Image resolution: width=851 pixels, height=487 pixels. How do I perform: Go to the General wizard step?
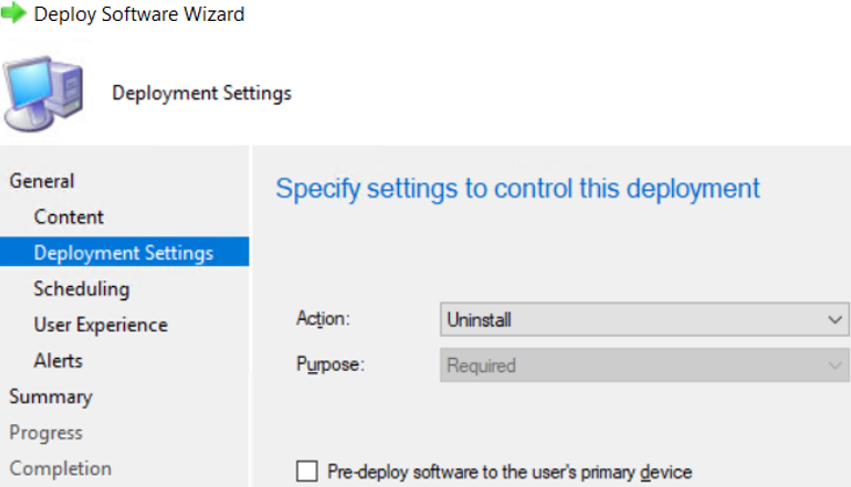[42, 181]
